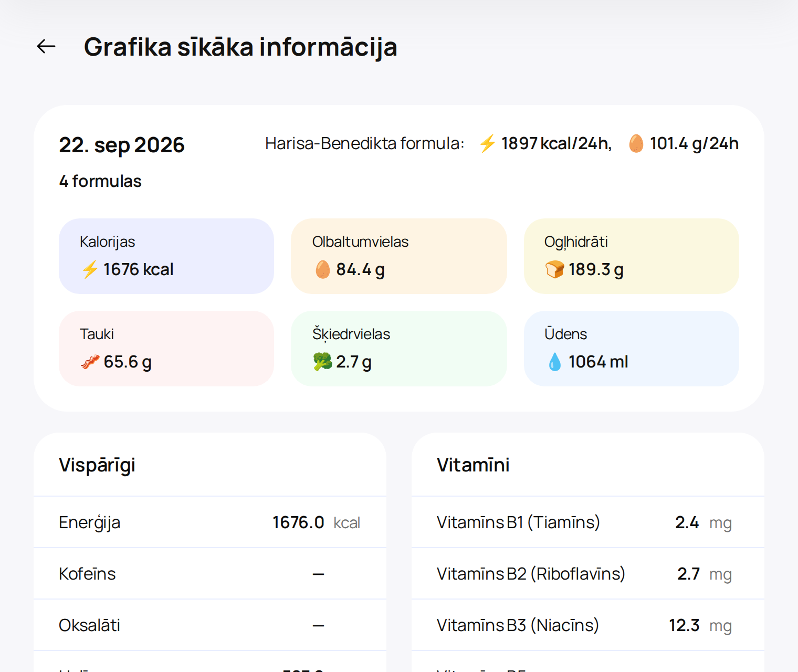Click the egg icon next to 101.4 g/24h
798x672 pixels.
click(636, 143)
